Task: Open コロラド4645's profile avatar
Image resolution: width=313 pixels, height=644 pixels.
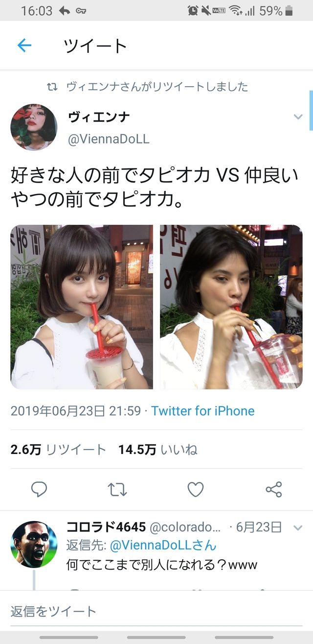Action: pyautogui.click(x=34, y=544)
